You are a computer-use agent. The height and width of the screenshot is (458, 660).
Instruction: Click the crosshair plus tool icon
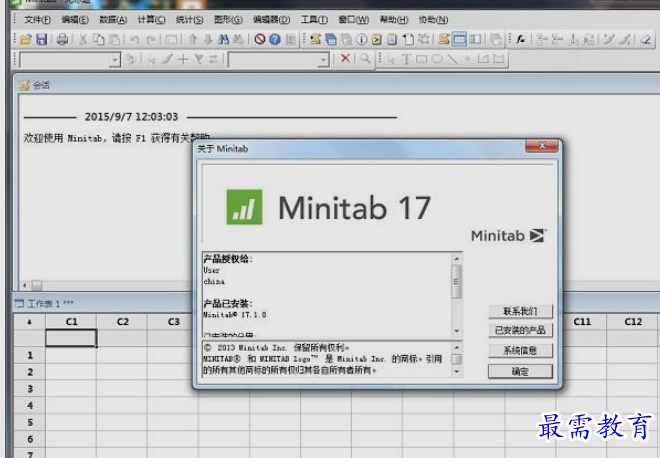click(x=183, y=59)
